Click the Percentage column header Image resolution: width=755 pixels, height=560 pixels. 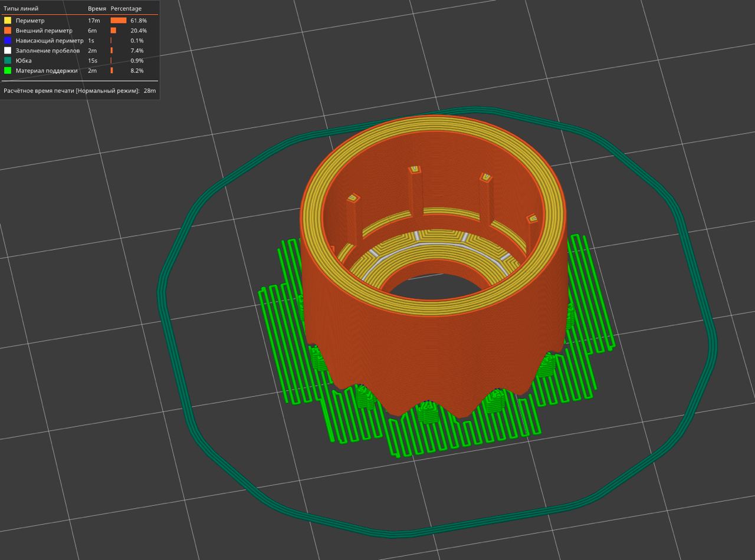[126, 9]
